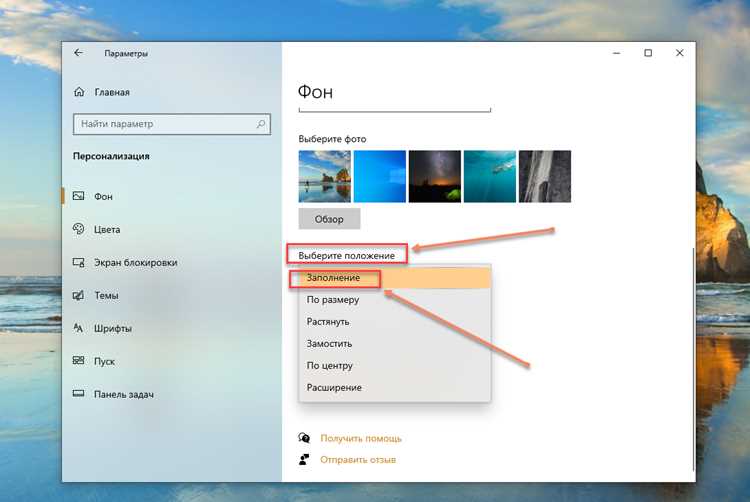Click the Темы brush icon
The width and height of the screenshot is (750, 502).
78,295
